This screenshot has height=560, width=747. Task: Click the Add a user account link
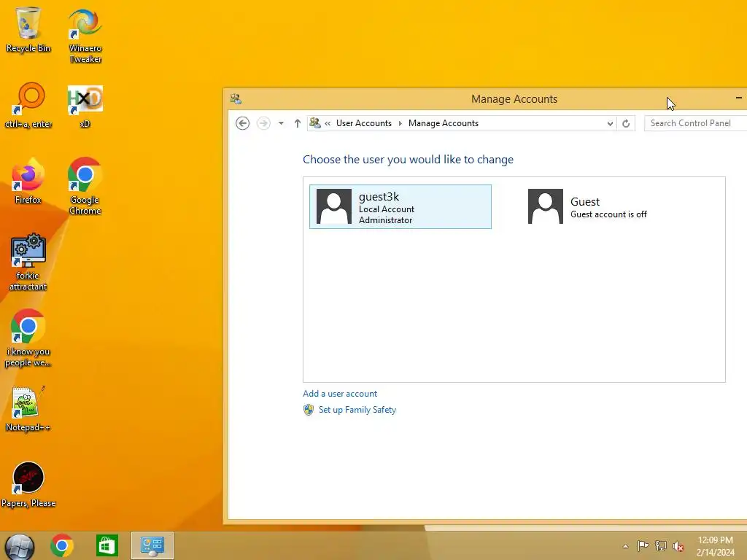point(340,394)
